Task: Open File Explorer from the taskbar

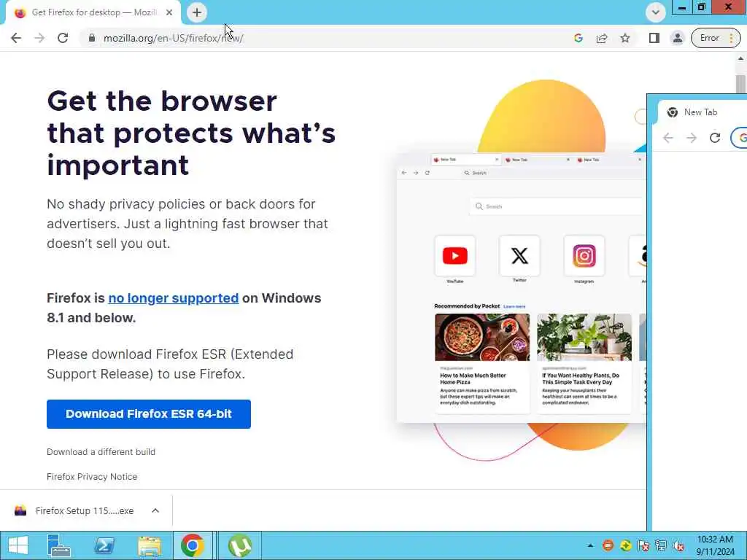Action: [x=149, y=545]
